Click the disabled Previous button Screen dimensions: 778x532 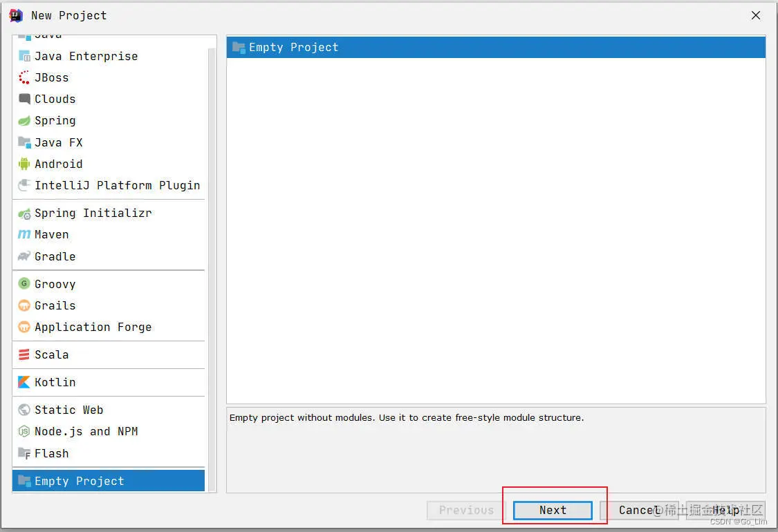466,510
